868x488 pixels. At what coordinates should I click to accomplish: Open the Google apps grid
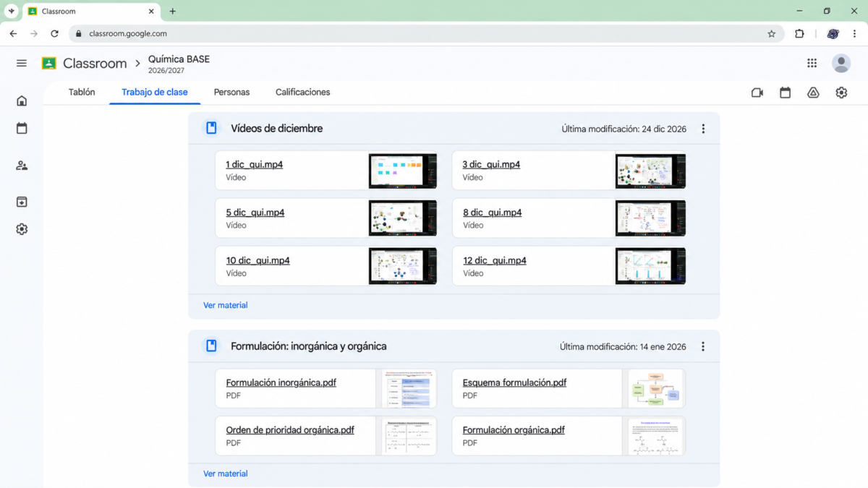pyautogui.click(x=812, y=64)
